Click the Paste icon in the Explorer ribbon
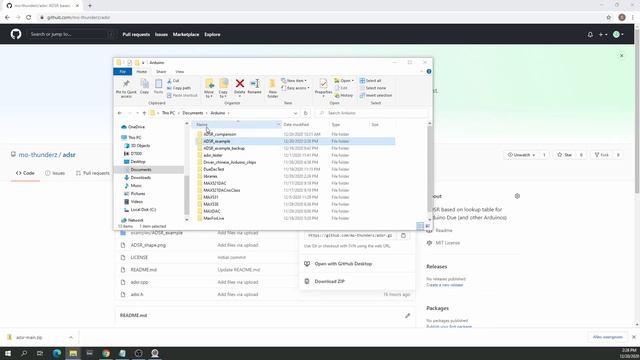Image resolution: width=640 pixels, height=360 pixels. pos(158,87)
